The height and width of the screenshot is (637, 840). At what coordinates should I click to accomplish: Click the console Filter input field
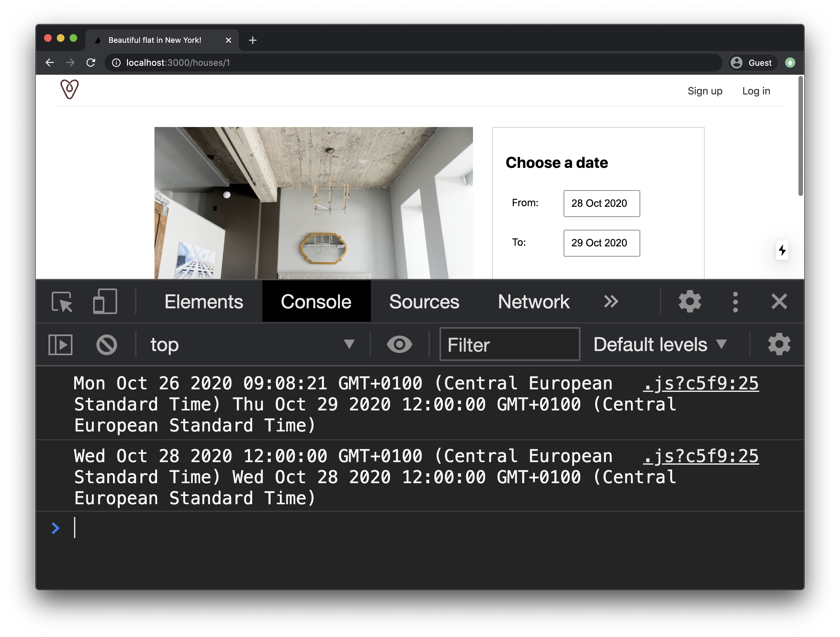click(509, 345)
